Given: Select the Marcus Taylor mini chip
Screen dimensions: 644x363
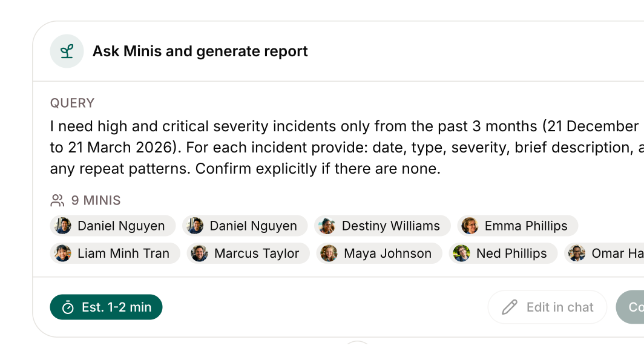Looking at the screenshot, I should (248, 253).
